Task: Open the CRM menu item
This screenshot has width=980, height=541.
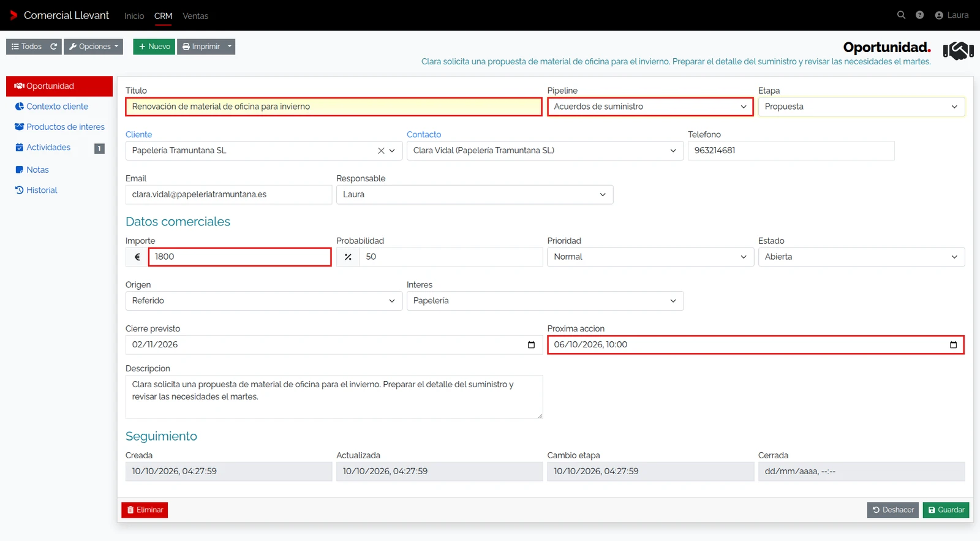Action: coord(164,16)
